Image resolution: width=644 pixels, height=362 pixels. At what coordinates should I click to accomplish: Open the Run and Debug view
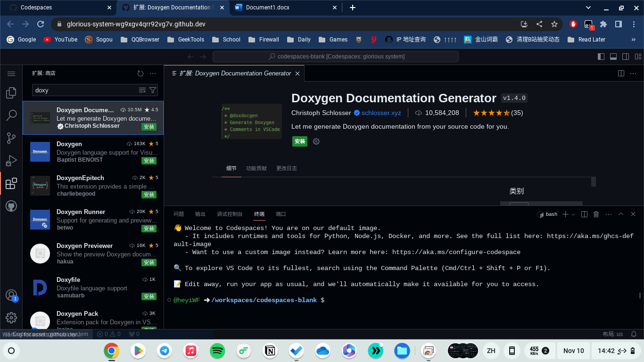11,161
